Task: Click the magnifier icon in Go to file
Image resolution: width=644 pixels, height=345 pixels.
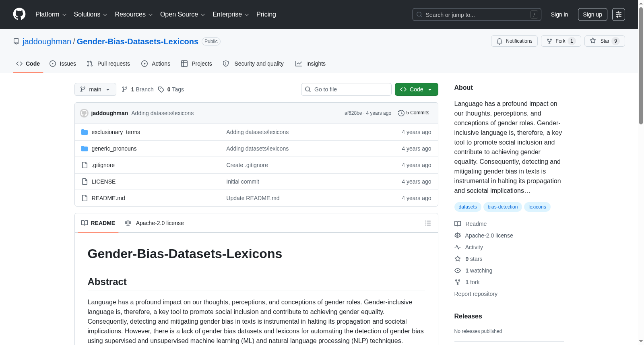Action: 308,89
